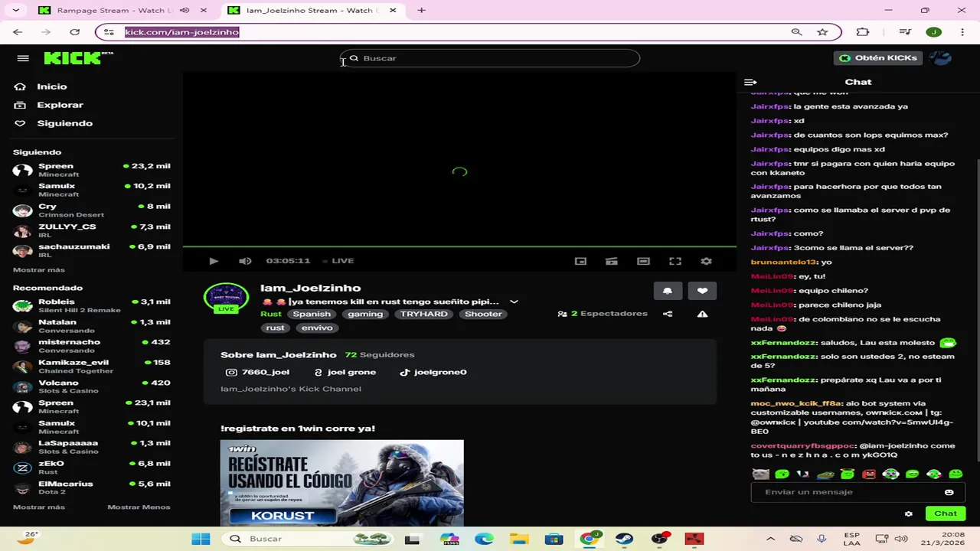
Task: Collapse list with Mostrar Menos
Action: click(139, 507)
